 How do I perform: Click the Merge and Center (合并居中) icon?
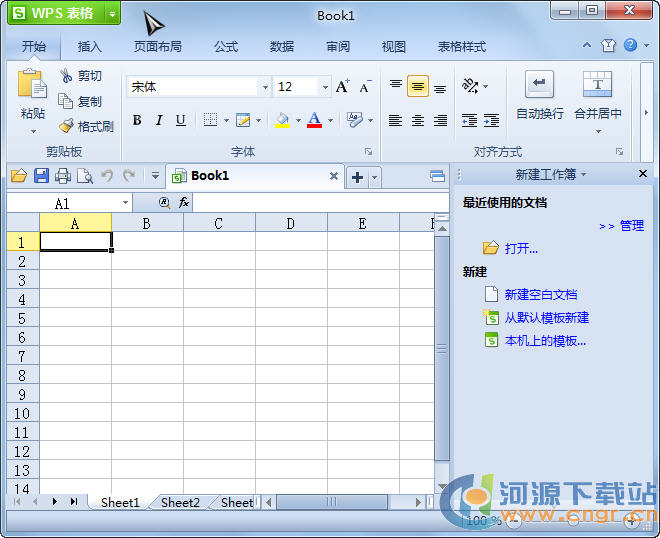(x=597, y=84)
